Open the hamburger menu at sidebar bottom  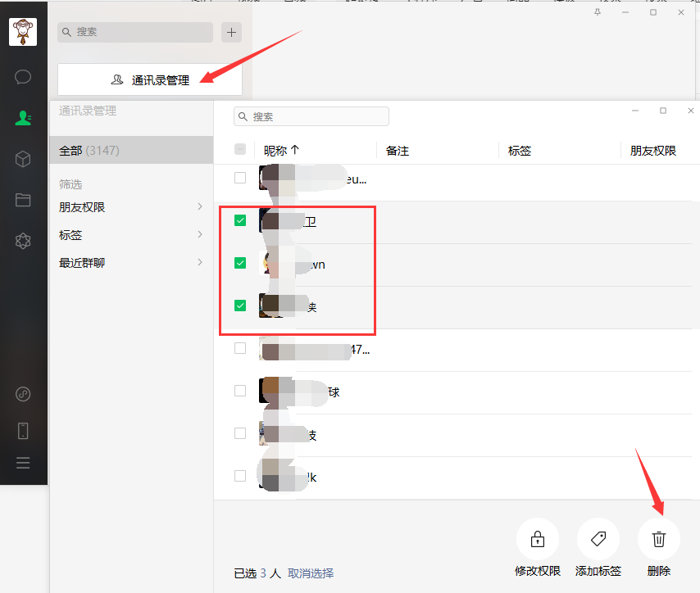coord(23,463)
